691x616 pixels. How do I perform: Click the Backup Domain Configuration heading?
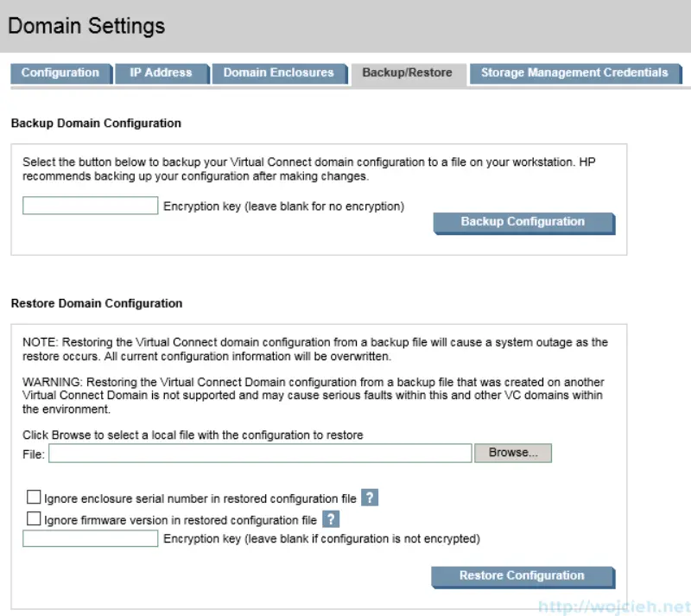[x=95, y=123]
